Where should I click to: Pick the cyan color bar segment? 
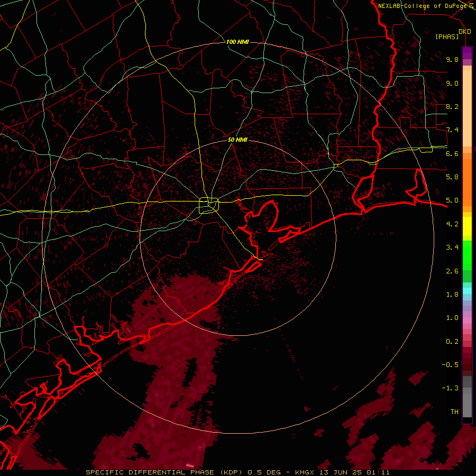point(467,291)
